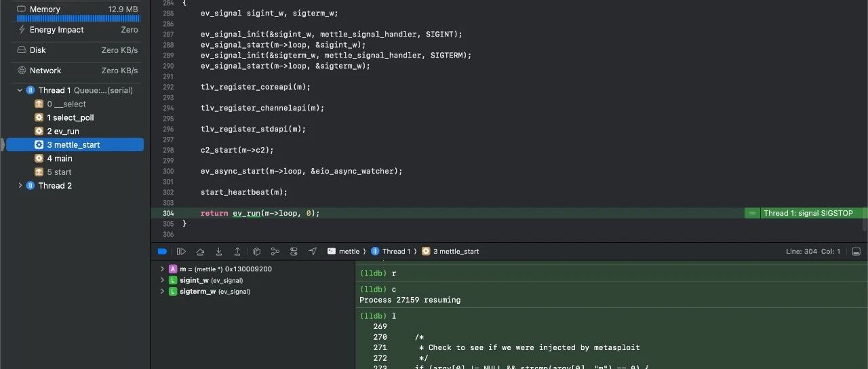Image resolution: width=868 pixels, height=369 pixels.
Task: Open Environment Overrides control
Action: point(294,251)
